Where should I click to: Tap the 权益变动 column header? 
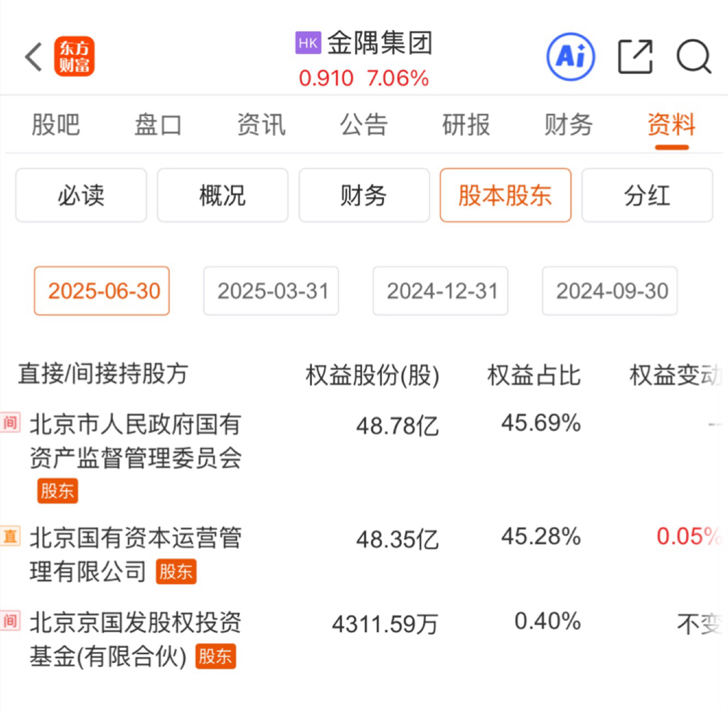pyautogui.click(x=677, y=375)
